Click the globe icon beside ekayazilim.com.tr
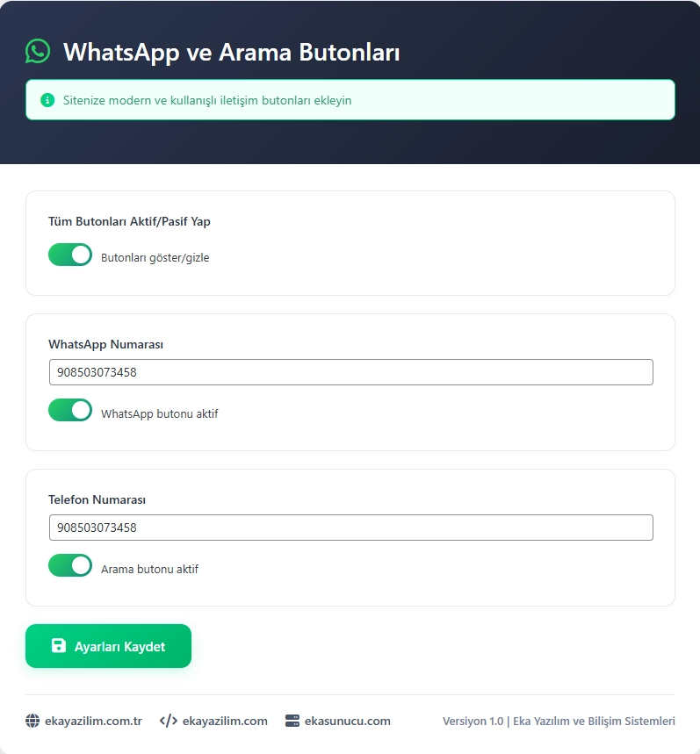700x754 pixels. pyautogui.click(x=32, y=721)
